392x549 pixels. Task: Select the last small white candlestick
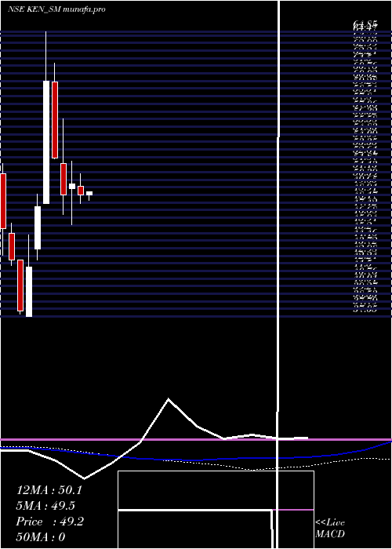coord(89,193)
